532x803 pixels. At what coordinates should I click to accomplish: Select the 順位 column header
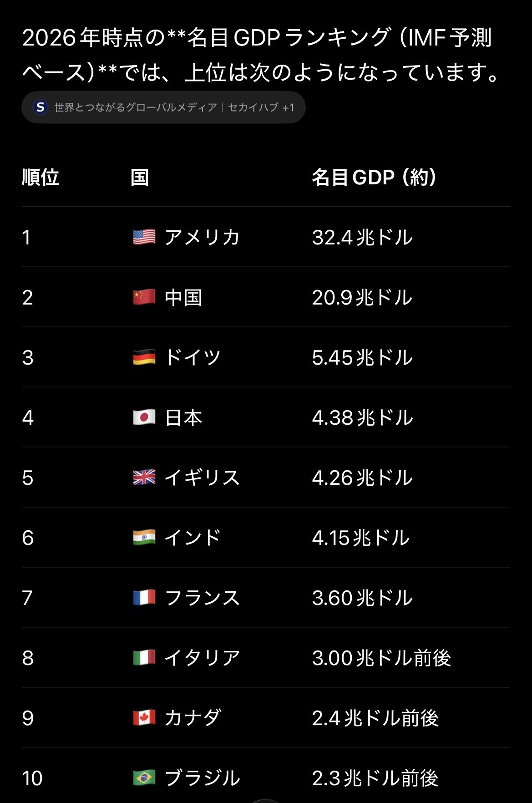tap(41, 177)
